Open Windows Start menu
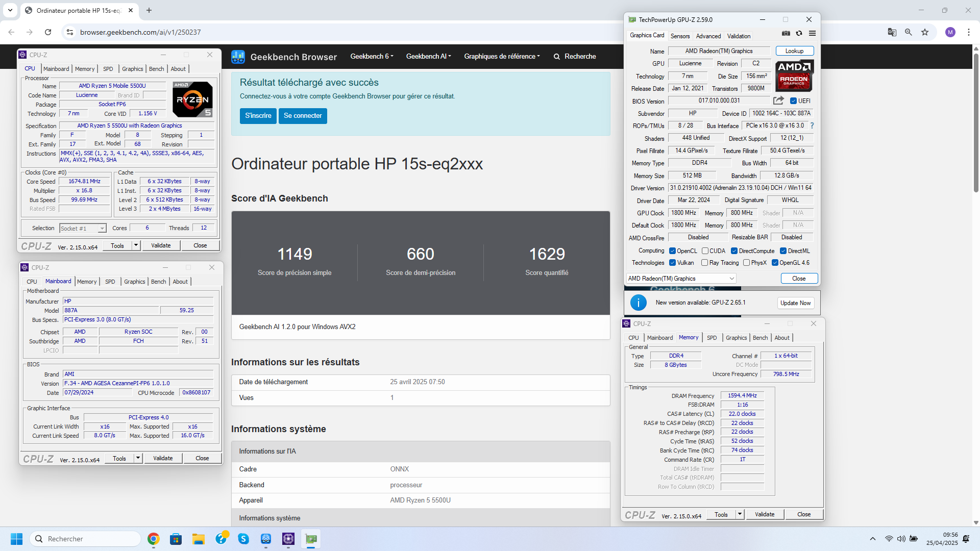 [16, 539]
